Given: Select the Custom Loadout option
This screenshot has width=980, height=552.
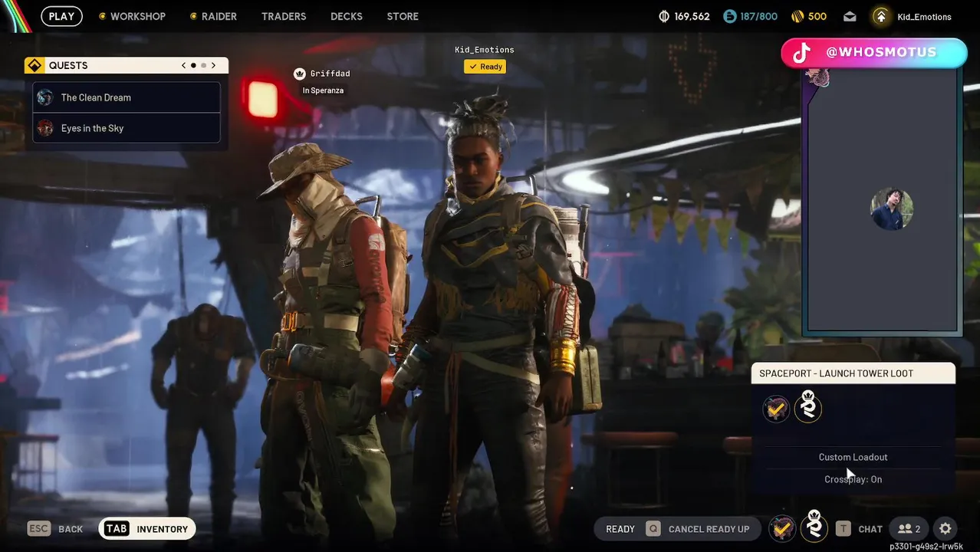Looking at the screenshot, I should [x=853, y=457].
